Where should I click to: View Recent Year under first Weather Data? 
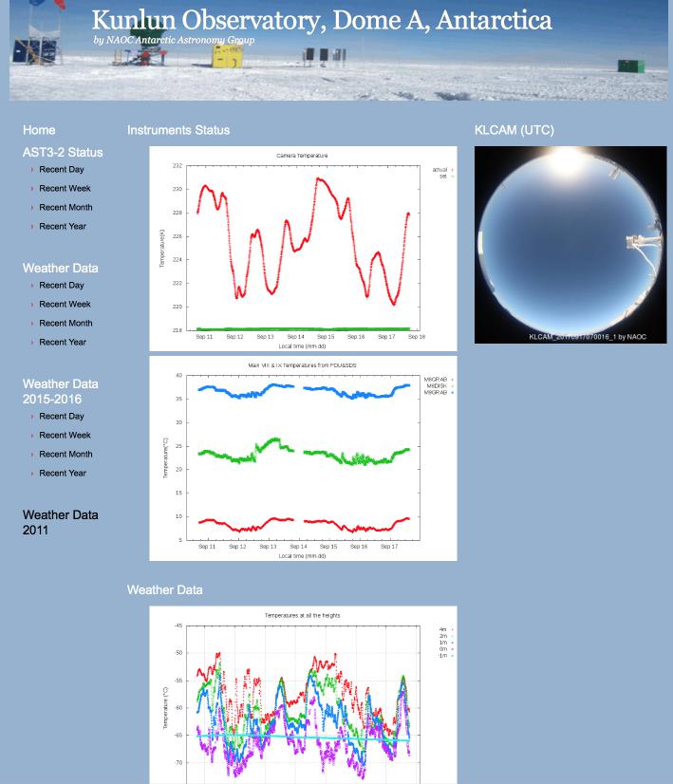pyautogui.click(x=63, y=343)
